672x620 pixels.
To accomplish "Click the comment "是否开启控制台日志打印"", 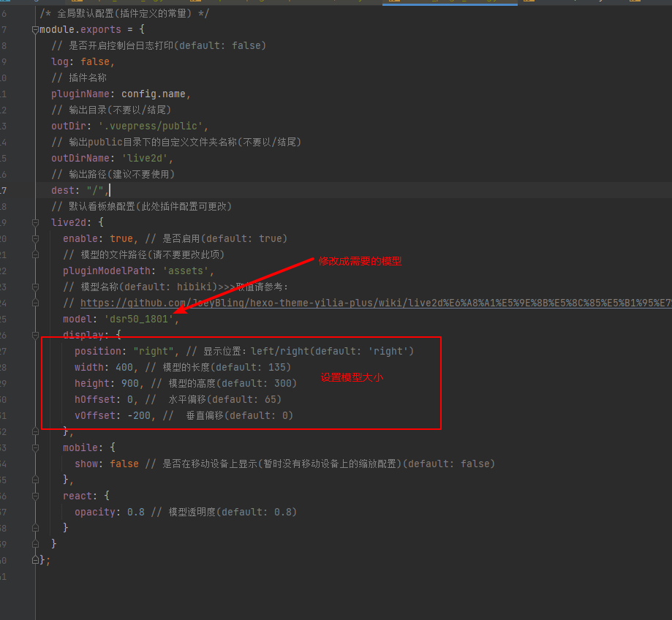I will click(121, 45).
